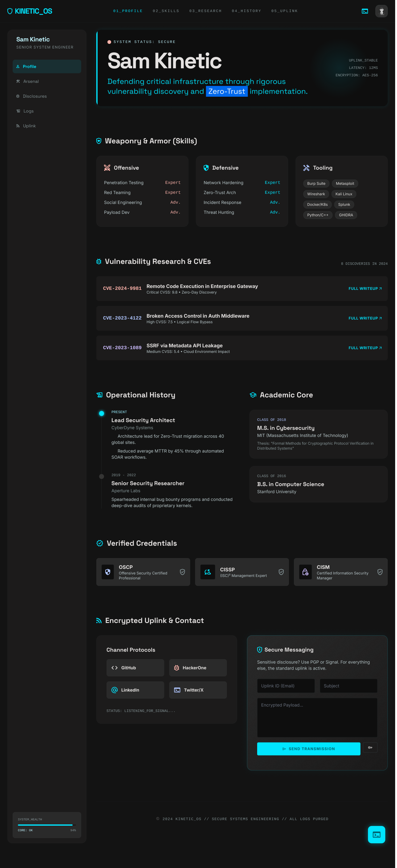The width and height of the screenshot is (397, 868).
Task: Select 05_UPLINK in top navigation
Action: (x=284, y=11)
